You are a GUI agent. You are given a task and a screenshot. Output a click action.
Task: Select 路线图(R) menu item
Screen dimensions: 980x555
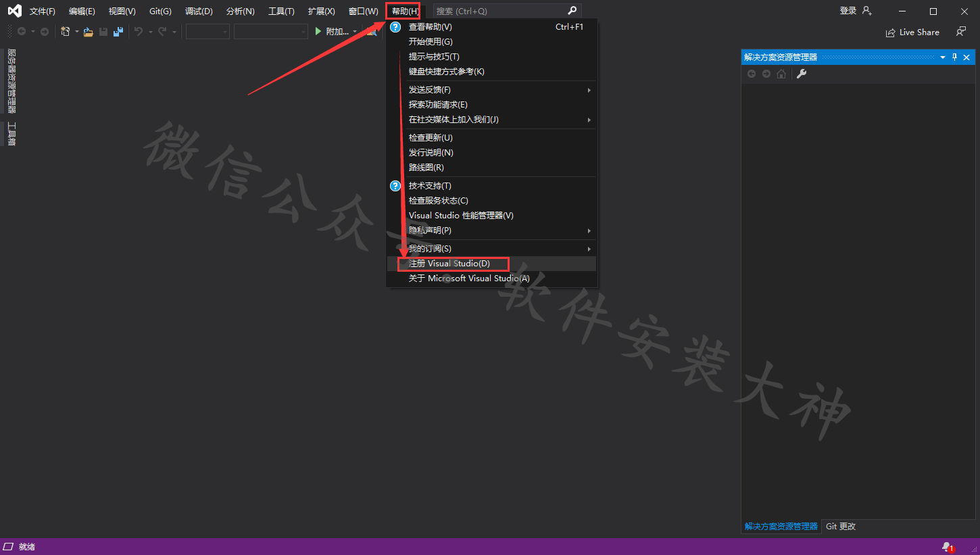coord(491,168)
